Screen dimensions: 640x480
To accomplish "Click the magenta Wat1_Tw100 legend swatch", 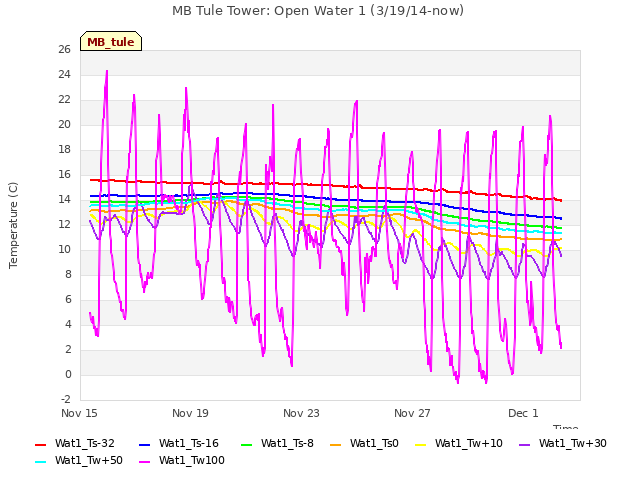I will 144,462.
